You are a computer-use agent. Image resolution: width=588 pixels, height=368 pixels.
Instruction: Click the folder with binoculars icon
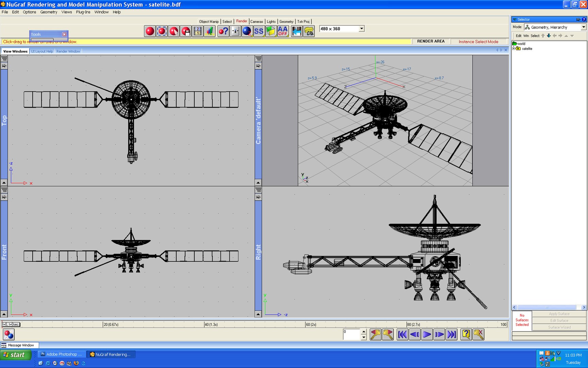click(309, 31)
